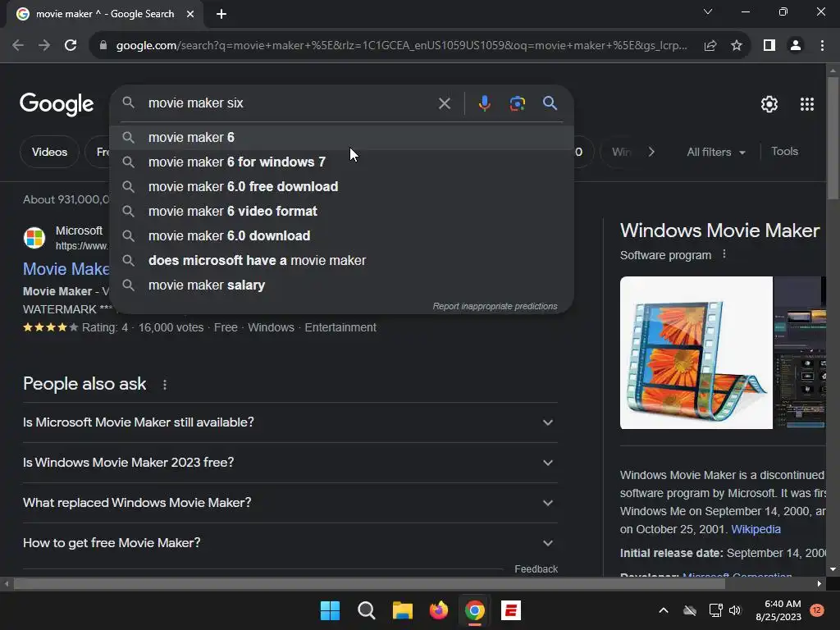Open the Windows Start menu

330,610
